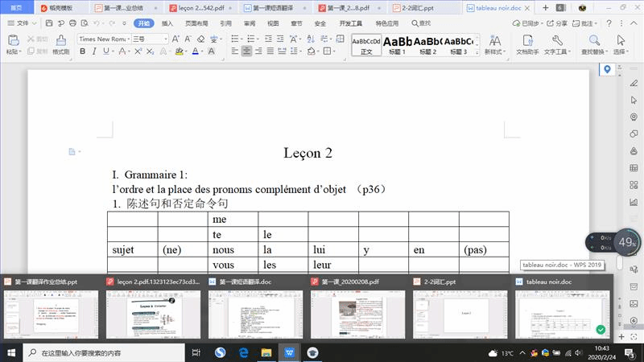
Task: Click the save document icon
Action: (x=47, y=23)
